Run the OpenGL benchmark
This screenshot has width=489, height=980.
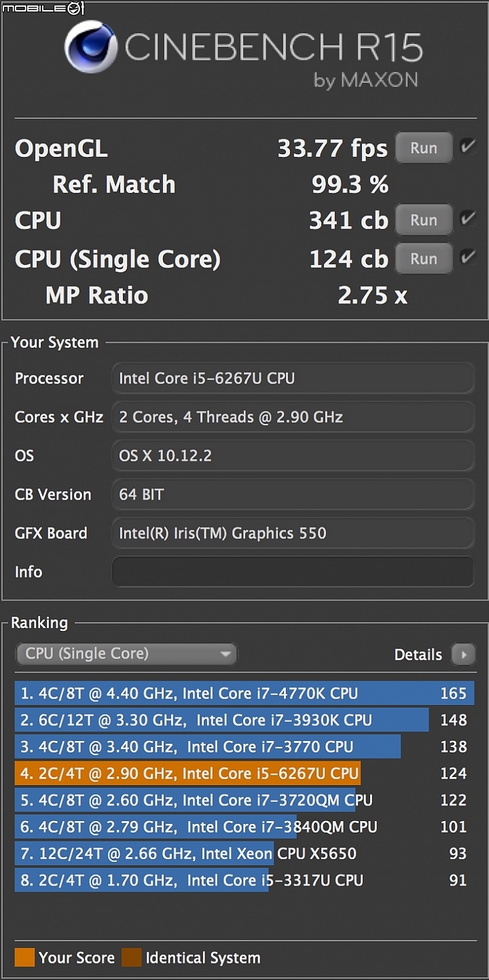click(x=424, y=148)
